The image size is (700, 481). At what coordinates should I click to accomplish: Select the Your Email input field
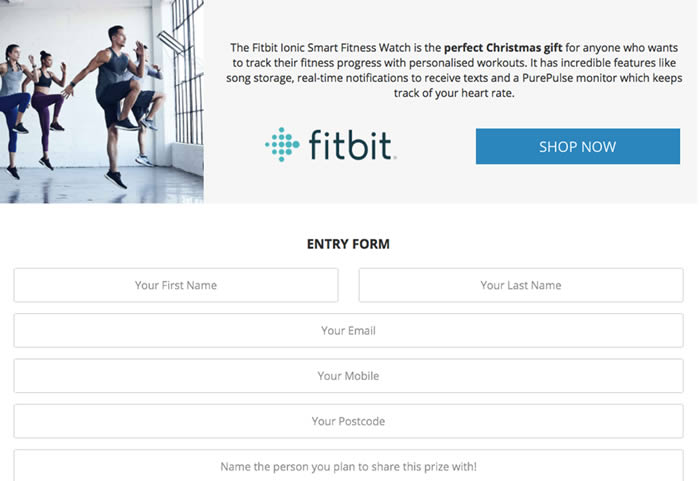pyautogui.click(x=348, y=330)
